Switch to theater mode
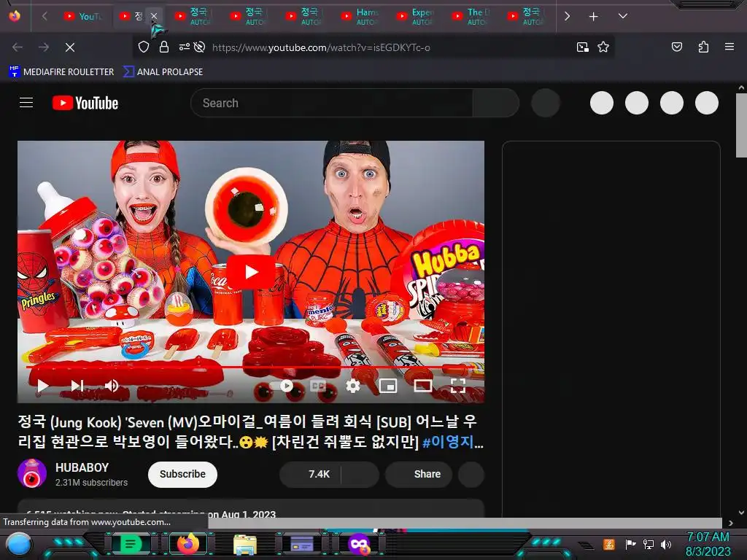This screenshot has height=560, width=747. pyautogui.click(x=423, y=386)
